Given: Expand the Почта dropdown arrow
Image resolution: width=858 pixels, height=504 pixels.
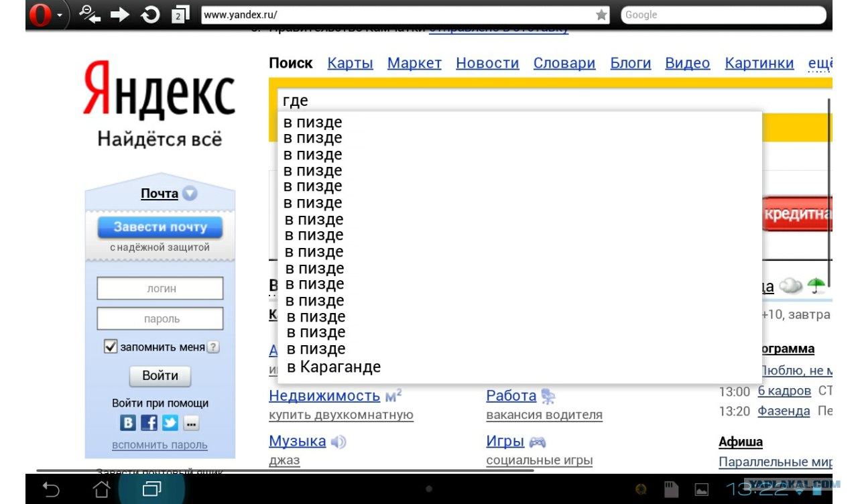Looking at the screenshot, I should pyautogui.click(x=190, y=194).
